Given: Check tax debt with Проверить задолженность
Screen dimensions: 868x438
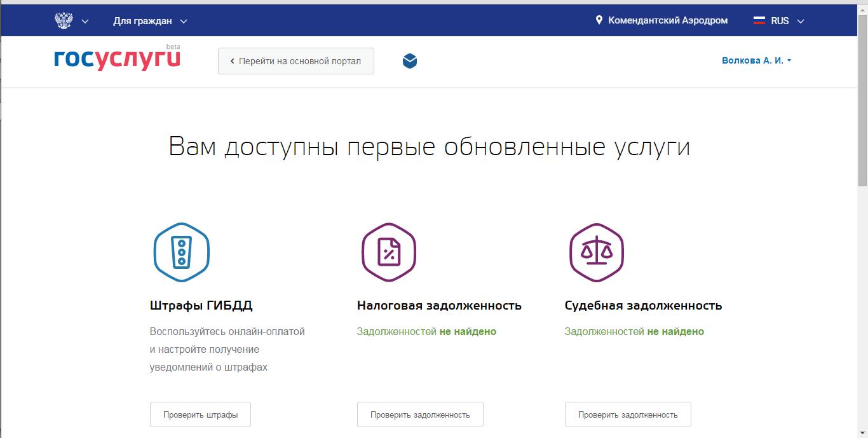Looking at the screenshot, I should (x=420, y=414).
